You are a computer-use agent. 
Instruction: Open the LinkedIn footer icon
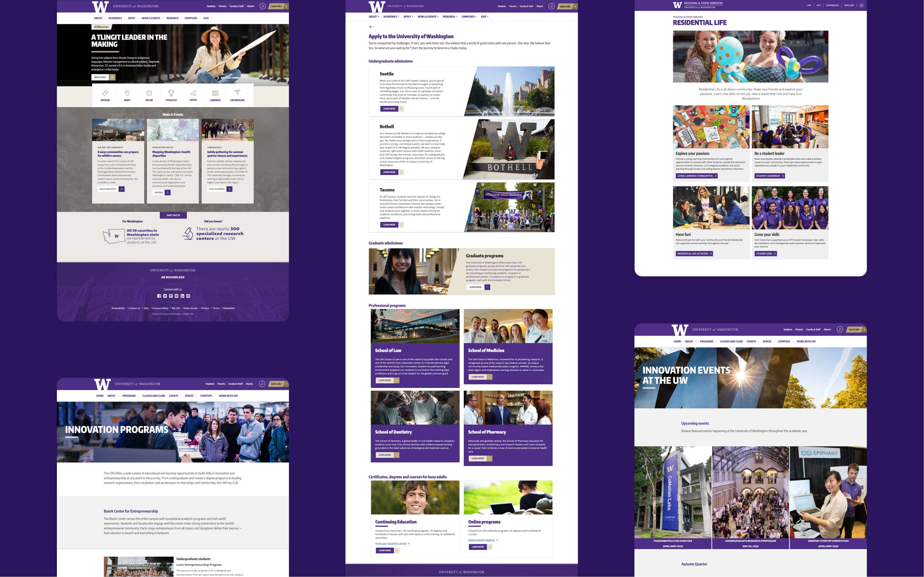coord(182,296)
